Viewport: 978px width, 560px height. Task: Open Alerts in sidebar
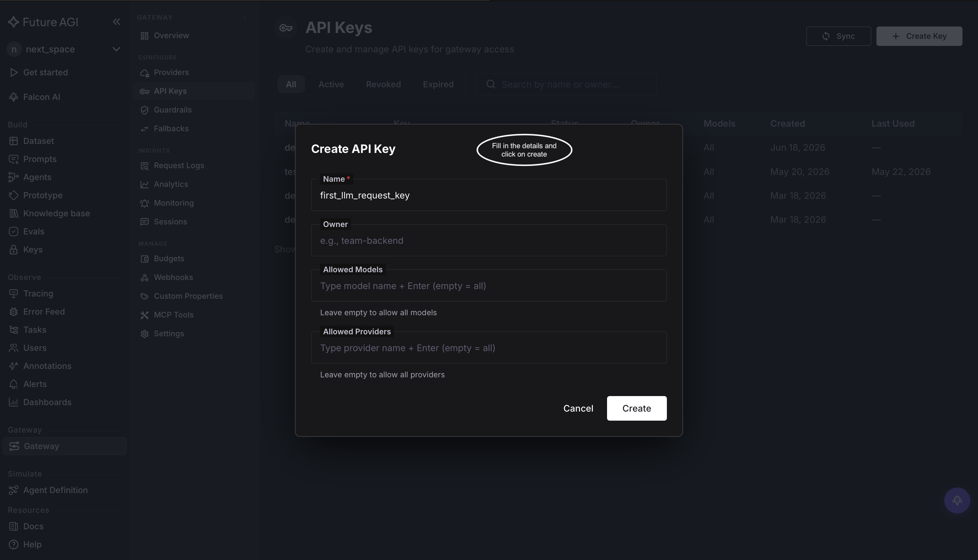click(35, 384)
